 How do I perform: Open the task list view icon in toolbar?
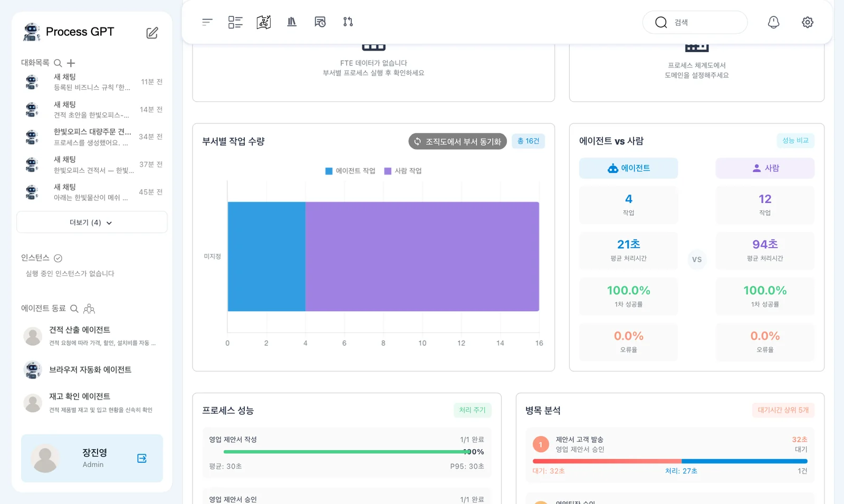[x=235, y=22]
